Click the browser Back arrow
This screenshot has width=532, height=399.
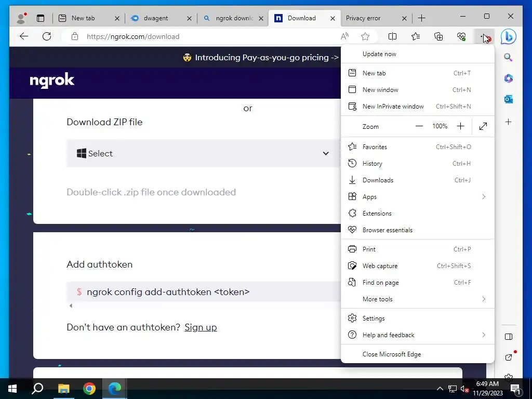(x=24, y=36)
